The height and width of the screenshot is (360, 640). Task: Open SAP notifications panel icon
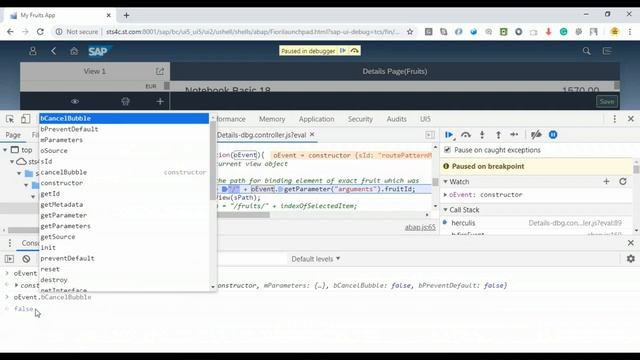[x=607, y=51]
